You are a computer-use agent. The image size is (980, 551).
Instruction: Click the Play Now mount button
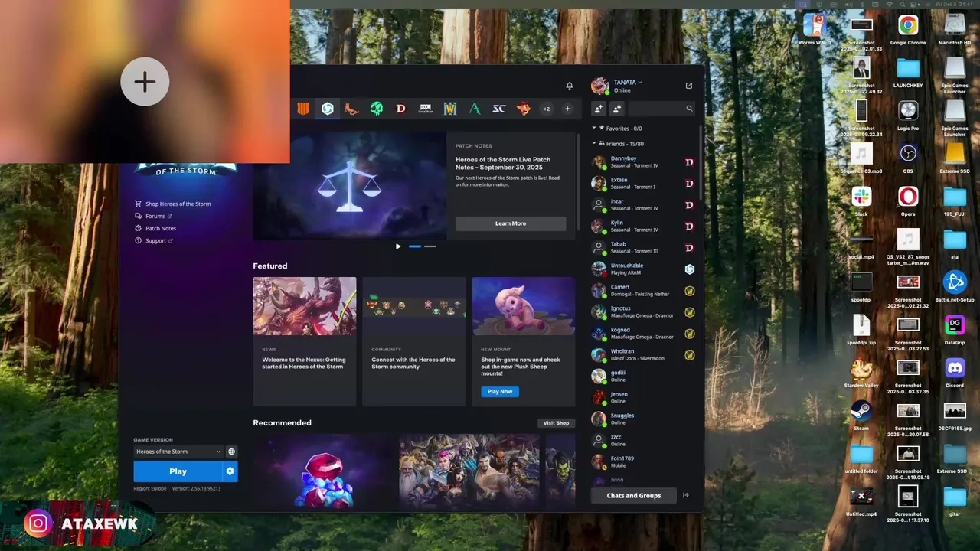[x=500, y=391]
